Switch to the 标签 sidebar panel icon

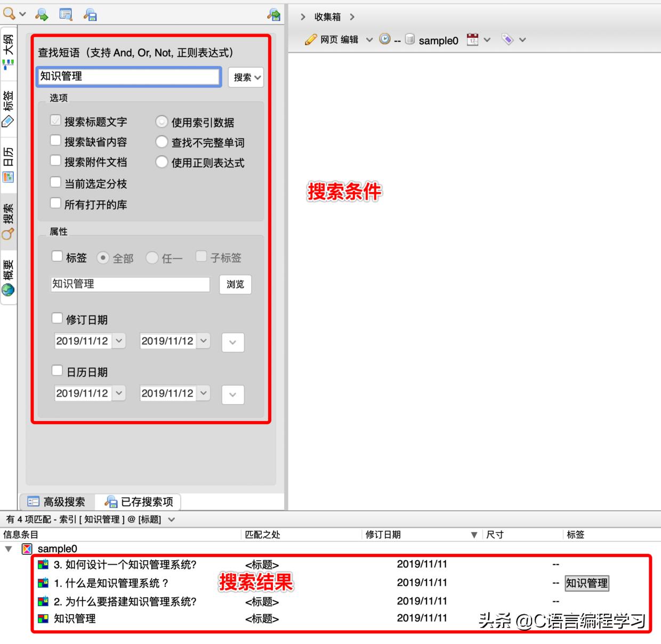point(8,122)
